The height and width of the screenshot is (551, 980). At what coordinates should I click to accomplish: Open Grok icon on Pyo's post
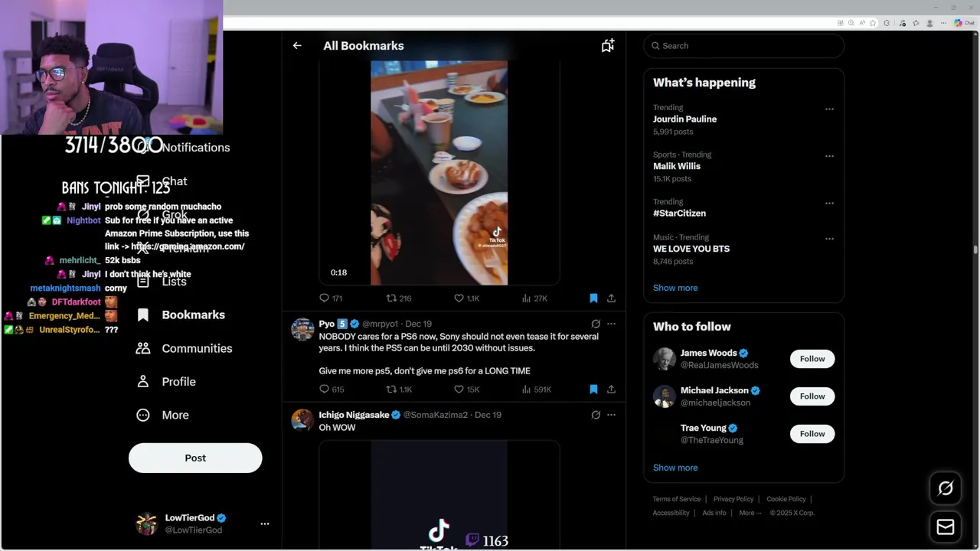coord(596,324)
